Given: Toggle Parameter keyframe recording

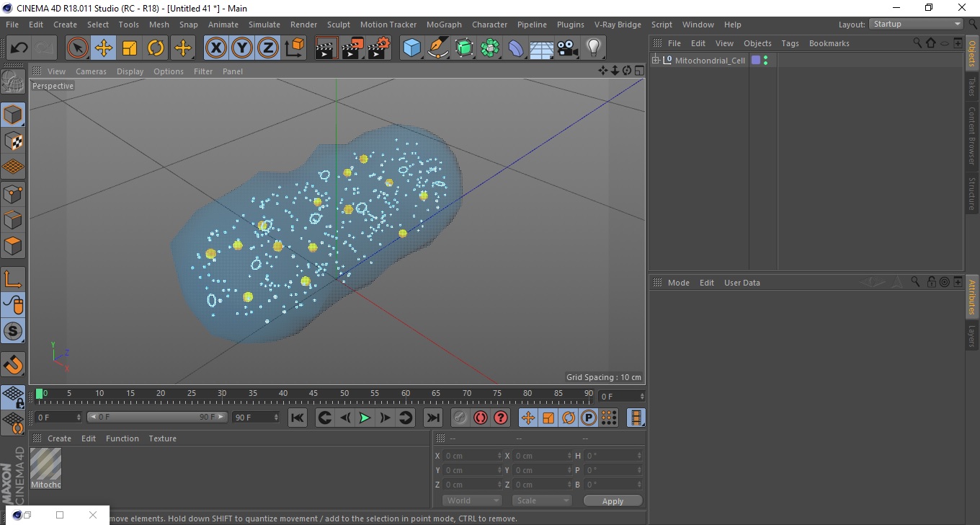Looking at the screenshot, I should pyautogui.click(x=589, y=418).
